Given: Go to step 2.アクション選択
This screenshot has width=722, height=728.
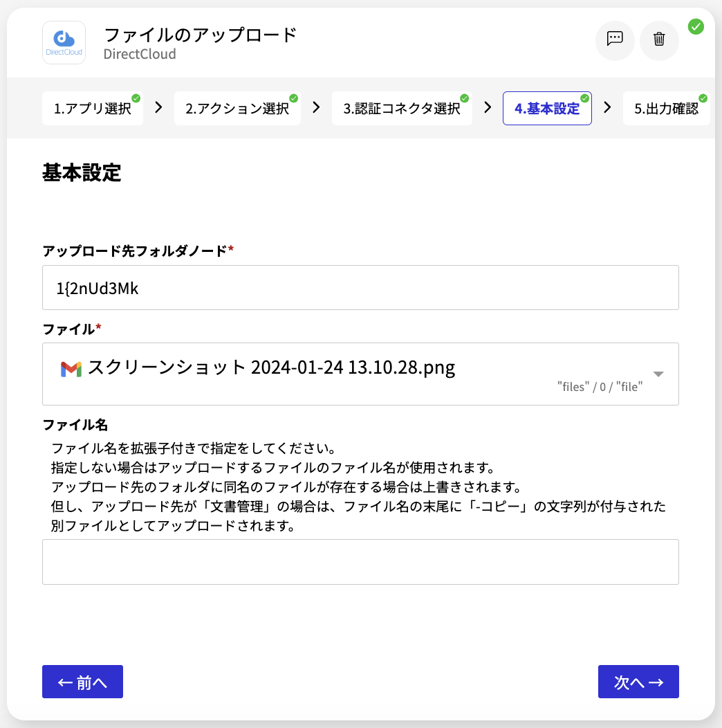Looking at the screenshot, I should point(237,109).
